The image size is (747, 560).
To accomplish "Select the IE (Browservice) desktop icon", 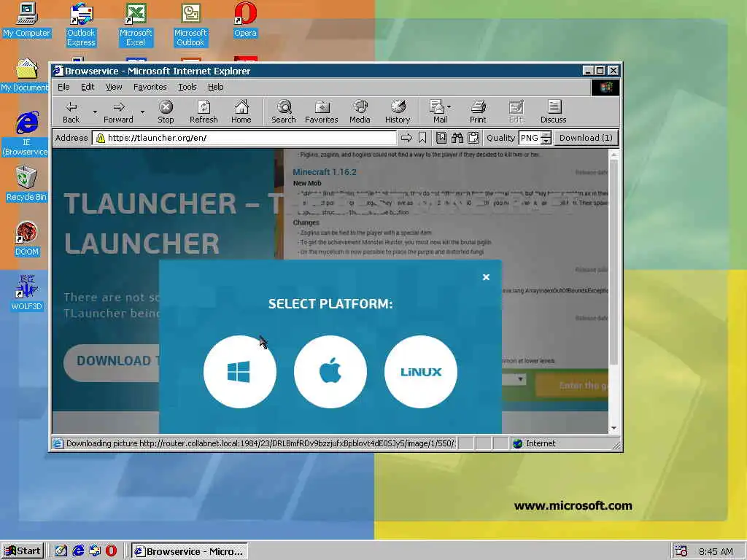I will point(26,134).
